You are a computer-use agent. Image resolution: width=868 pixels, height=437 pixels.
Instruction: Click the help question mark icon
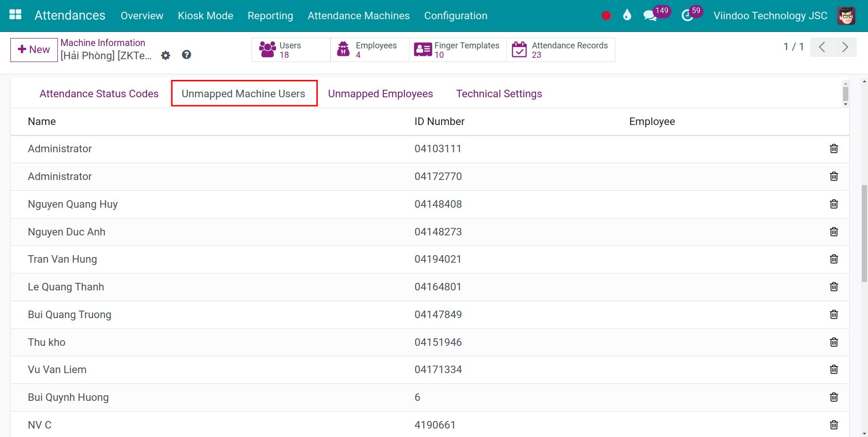187,55
